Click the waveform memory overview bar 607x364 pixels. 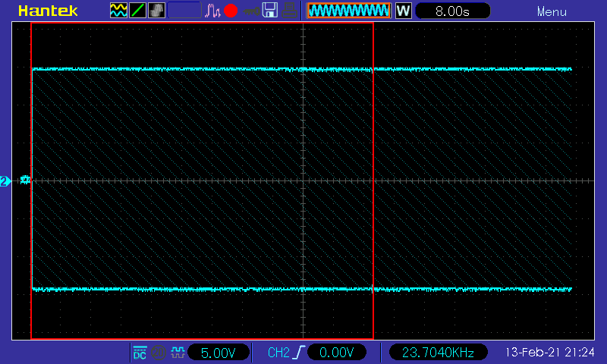(x=349, y=11)
